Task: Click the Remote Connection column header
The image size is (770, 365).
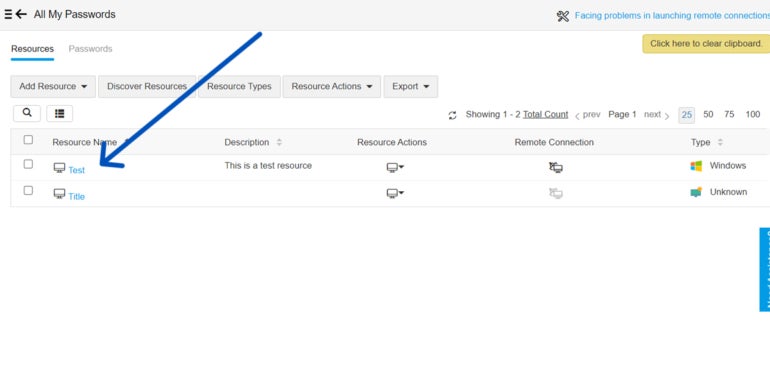Action: tap(554, 142)
